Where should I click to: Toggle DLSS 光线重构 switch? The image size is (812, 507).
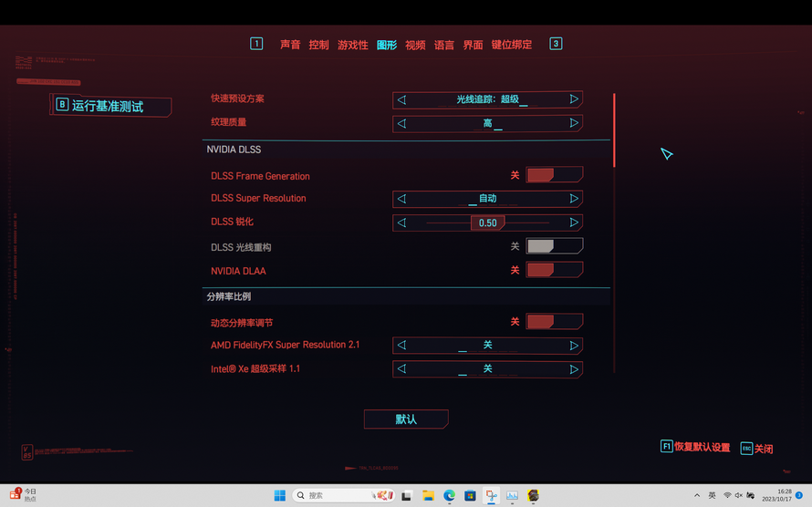pyautogui.click(x=554, y=245)
